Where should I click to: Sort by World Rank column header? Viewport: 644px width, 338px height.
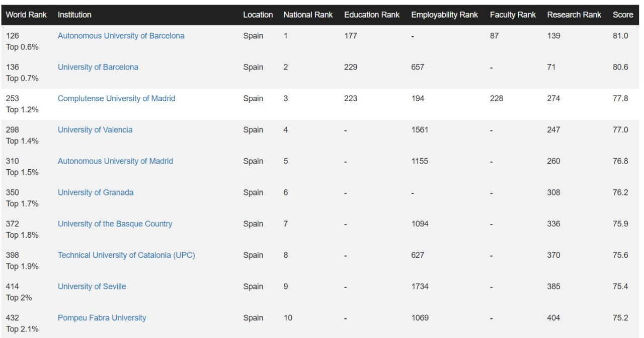click(26, 15)
